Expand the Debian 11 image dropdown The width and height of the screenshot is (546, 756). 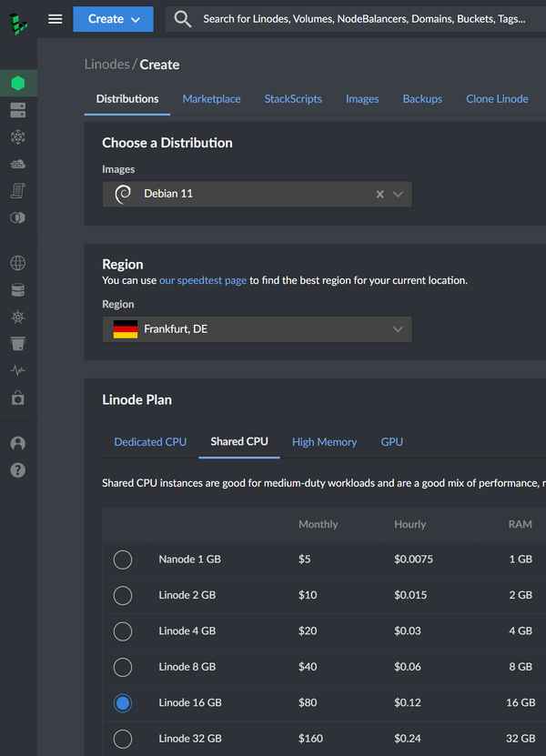coord(398,194)
